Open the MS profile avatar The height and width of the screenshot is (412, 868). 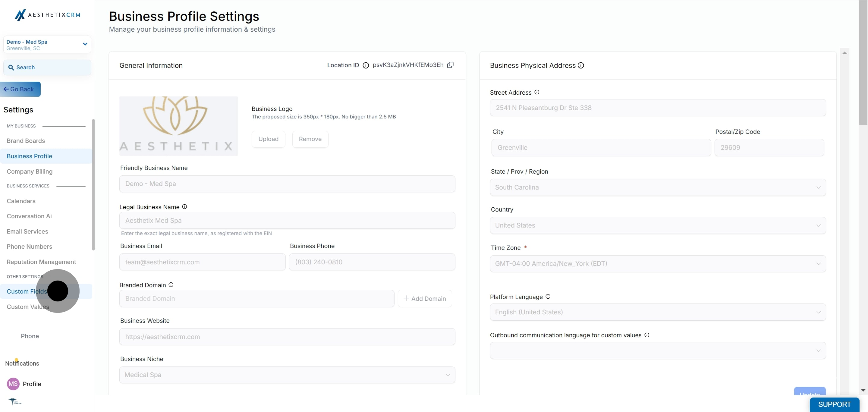coord(13,384)
